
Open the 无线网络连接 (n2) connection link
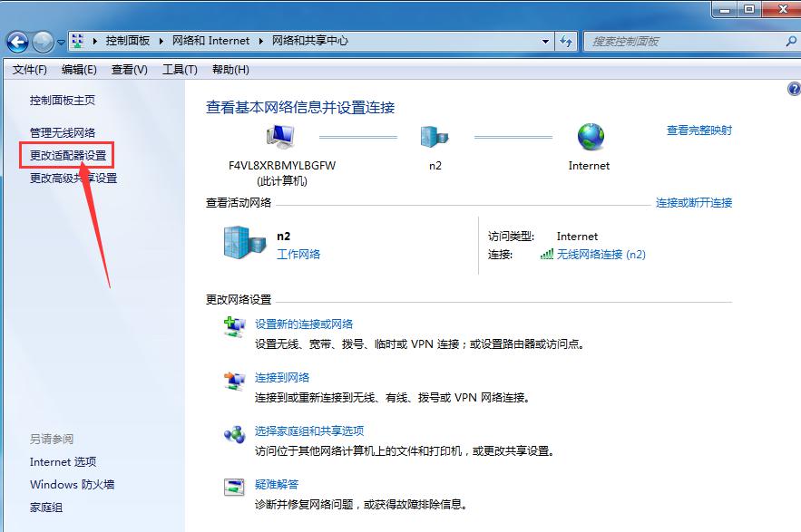(x=601, y=255)
